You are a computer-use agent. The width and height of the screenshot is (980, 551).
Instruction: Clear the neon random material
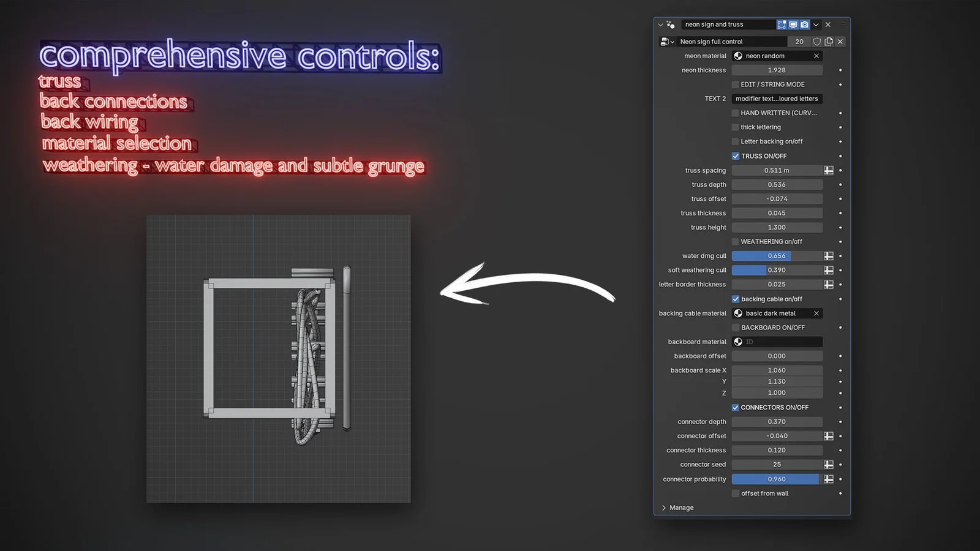tap(816, 56)
